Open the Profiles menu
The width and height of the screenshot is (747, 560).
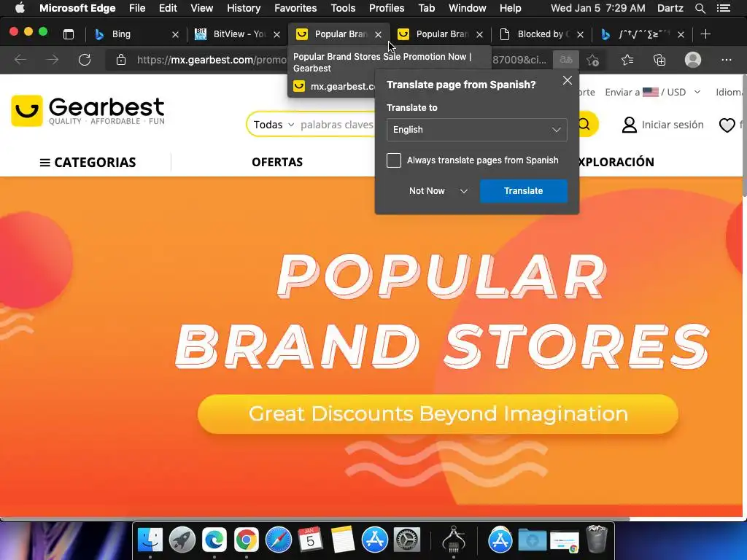pos(387,8)
